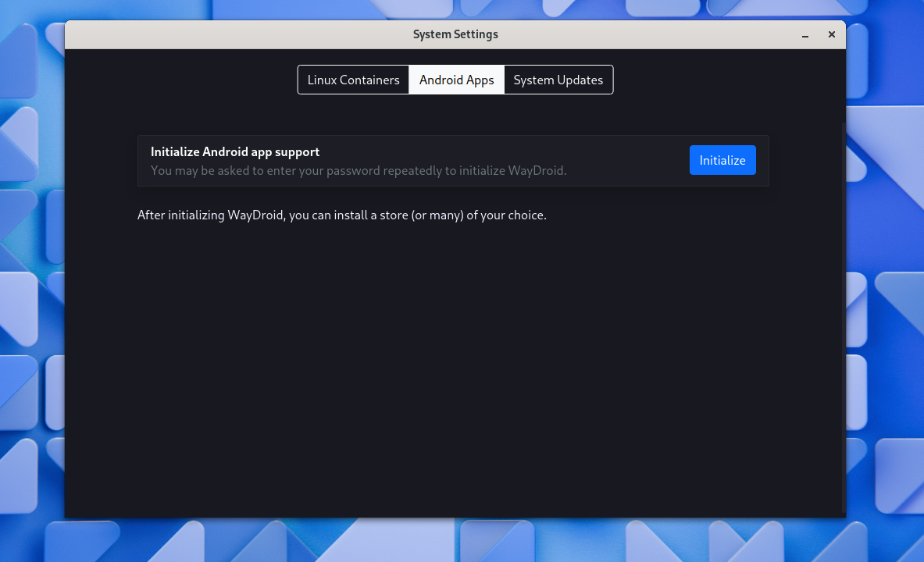The image size is (924, 562).
Task: Click the password prompt note about WayDroid
Action: [x=359, y=171]
